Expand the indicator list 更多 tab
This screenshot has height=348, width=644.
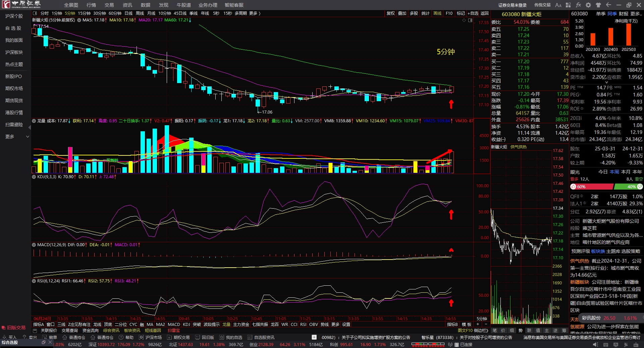click(x=335, y=324)
